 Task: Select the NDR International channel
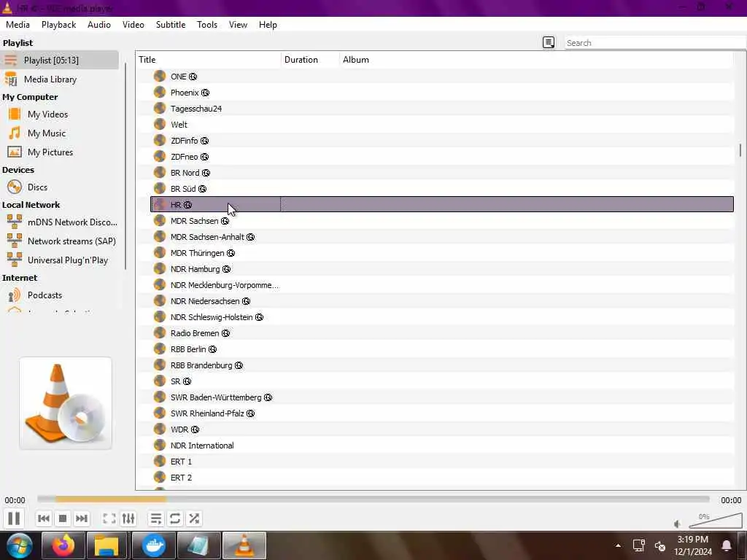441,446
